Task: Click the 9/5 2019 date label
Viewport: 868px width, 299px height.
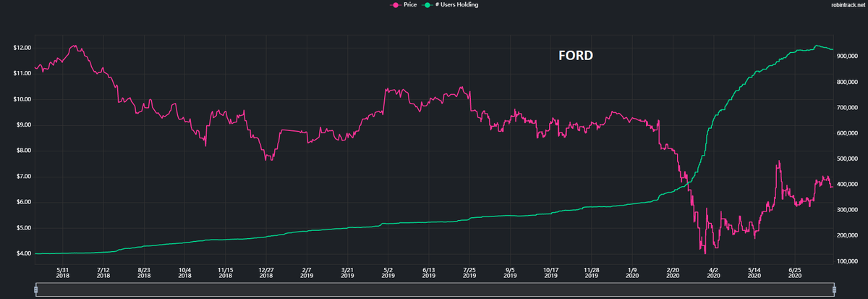Action: pos(510,272)
